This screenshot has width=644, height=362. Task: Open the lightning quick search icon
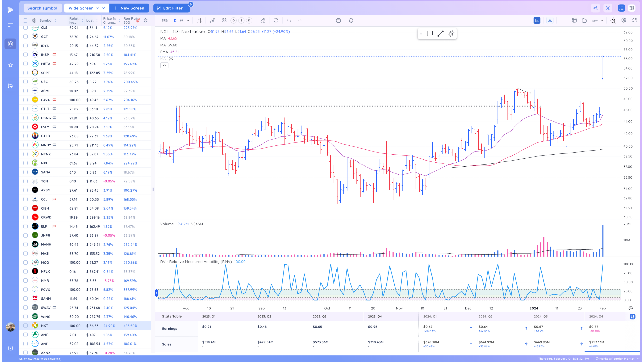pos(613,21)
